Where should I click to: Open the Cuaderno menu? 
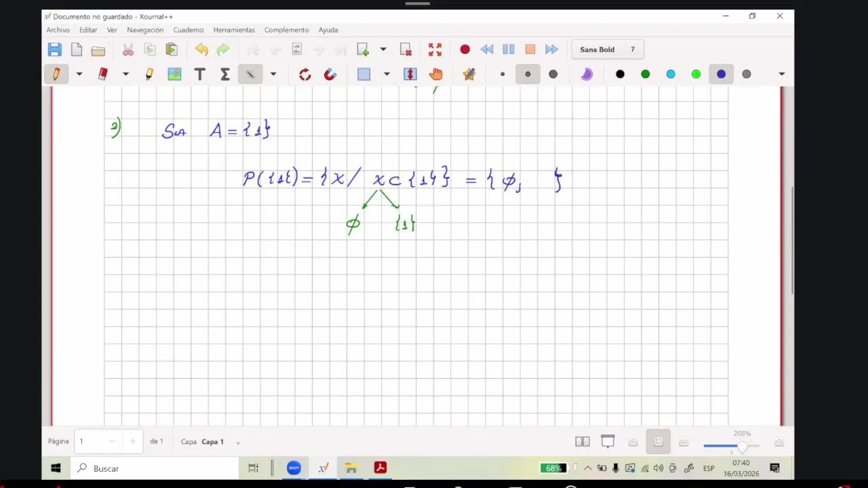tap(189, 30)
